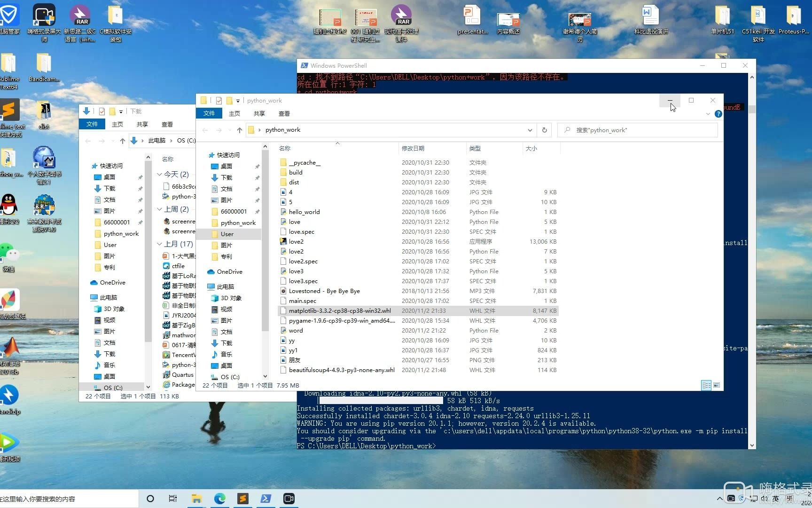Viewport: 812px width, 508px height.
Task: Go up one folder level in python_work window
Action: [240, 130]
